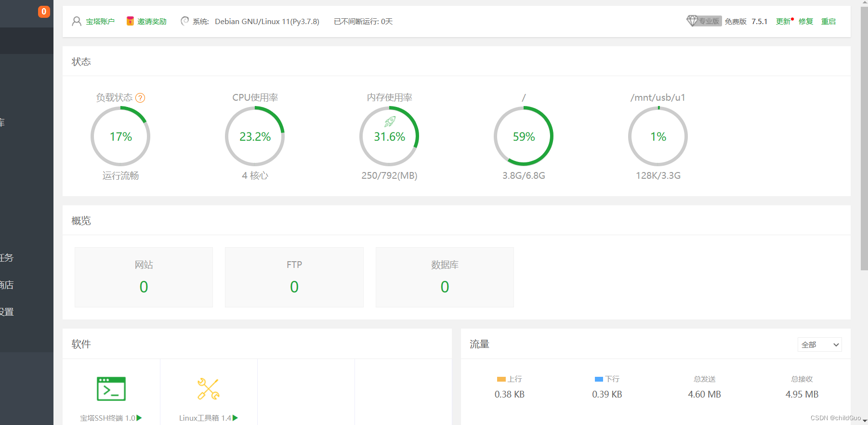Open the 全部 traffic dropdown
The height and width of the screenshot is (425, 868).
point(820,345)
